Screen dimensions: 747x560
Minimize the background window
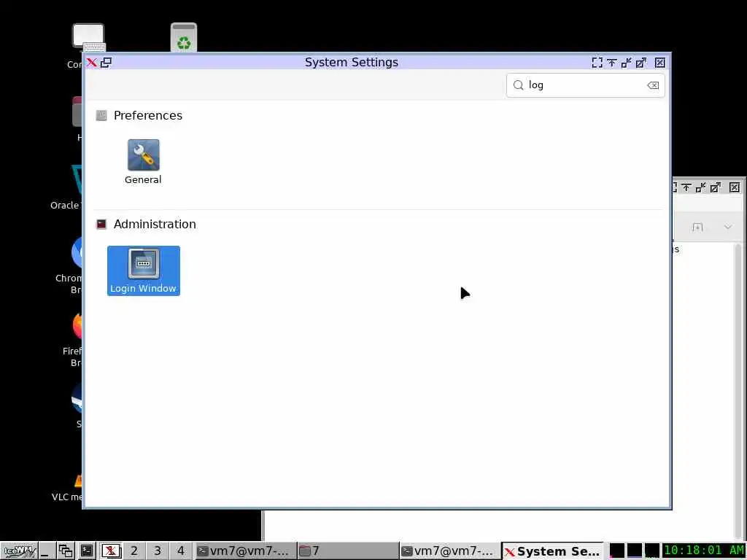(700, 187)
